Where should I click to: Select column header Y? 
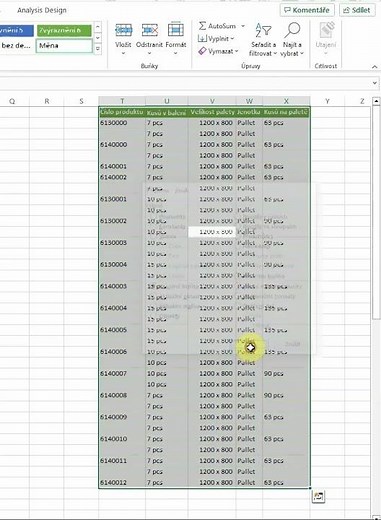coord(327,101)
